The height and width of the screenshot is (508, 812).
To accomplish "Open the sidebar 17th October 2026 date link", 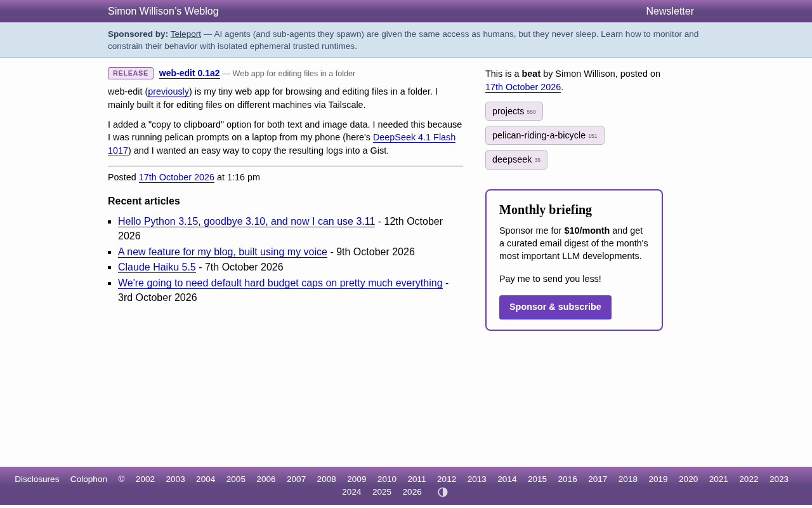I will click(x=523, y=87).
